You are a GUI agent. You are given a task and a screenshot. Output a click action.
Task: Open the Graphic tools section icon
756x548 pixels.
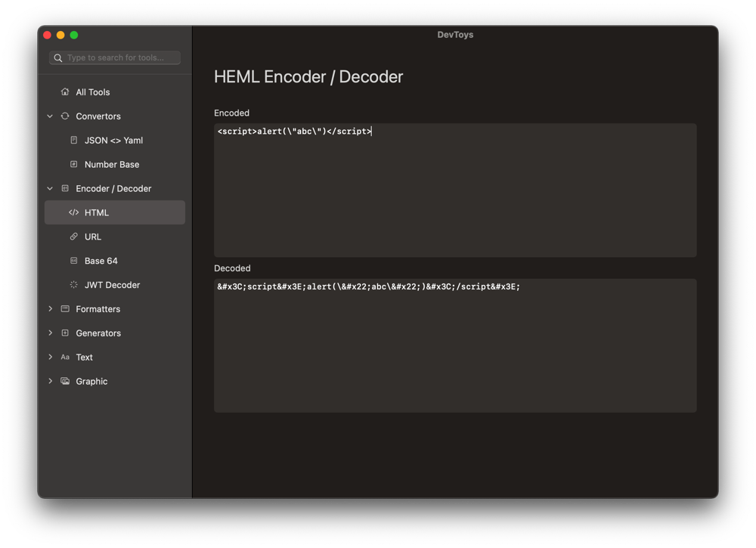(64, 381)
